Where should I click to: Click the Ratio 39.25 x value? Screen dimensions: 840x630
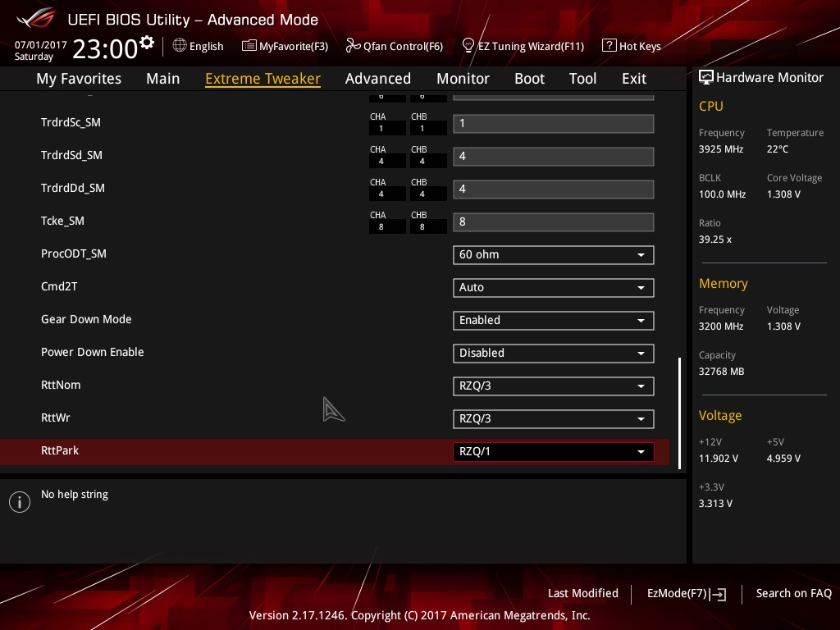point(714,240)
